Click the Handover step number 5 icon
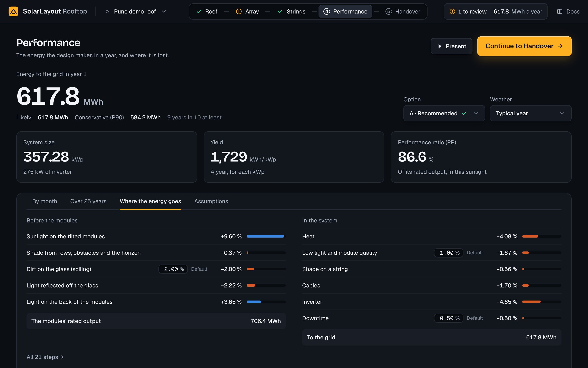Image resolution: width=588 pixels, height=368 pixels. tap(389, 11)
